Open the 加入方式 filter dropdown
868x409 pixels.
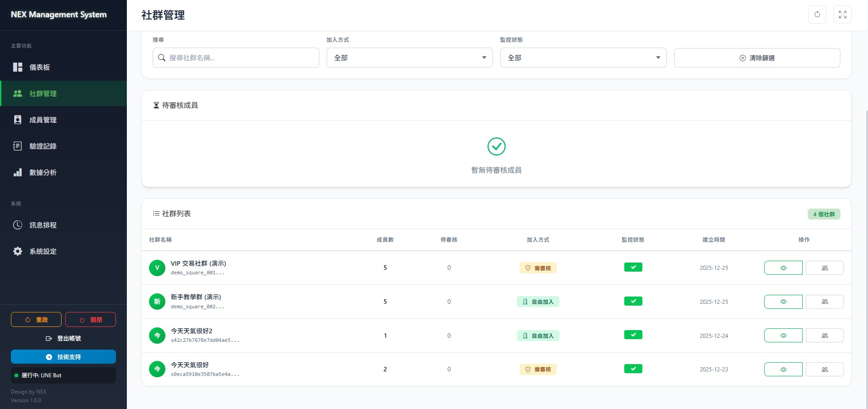coord(409,58)
